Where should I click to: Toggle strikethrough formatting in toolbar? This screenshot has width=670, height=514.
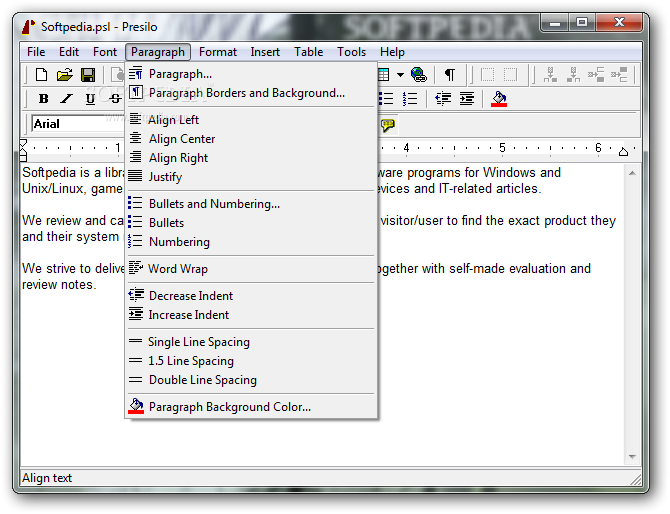[x=115, y=99]
